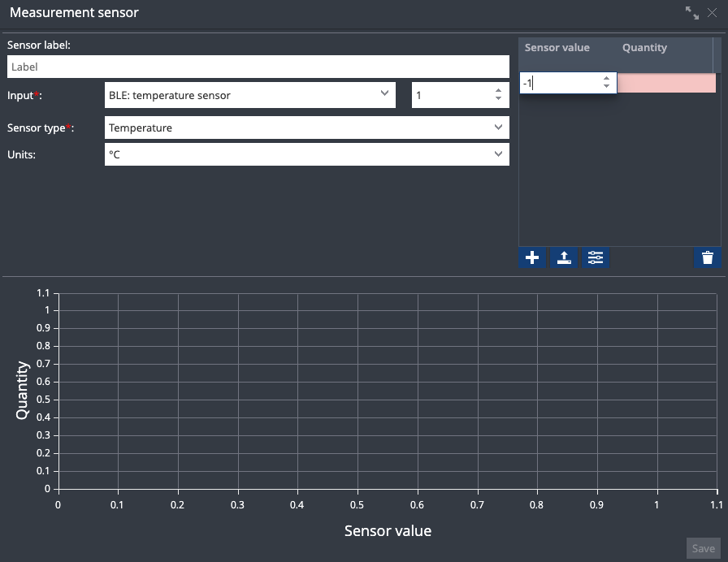The height and width of the screenshot is (562, 728).
Task: Click the Measurement sensor dialog title
Action: [74, 12]
